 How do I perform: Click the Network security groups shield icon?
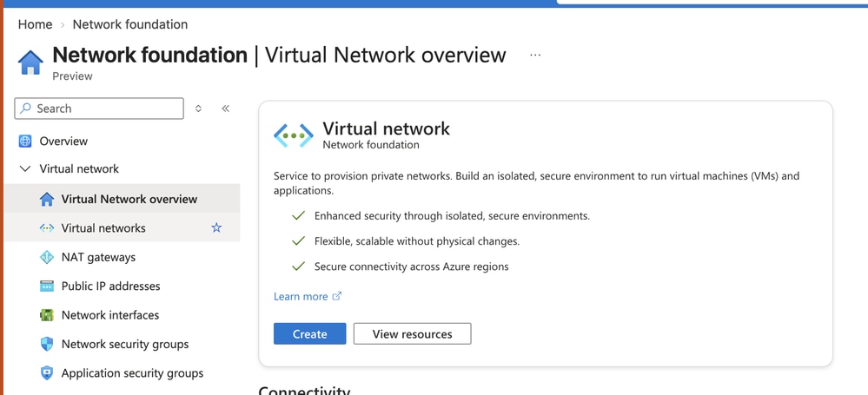[47, 344]
